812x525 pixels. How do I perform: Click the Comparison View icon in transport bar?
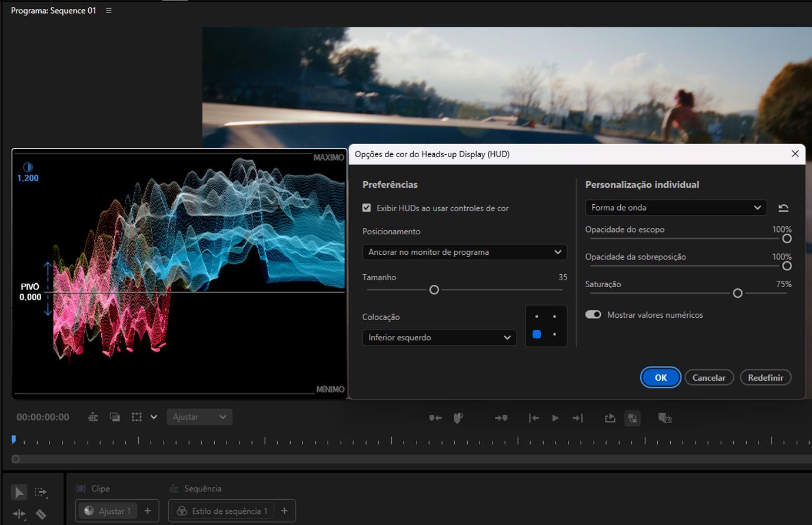[633, 418]
